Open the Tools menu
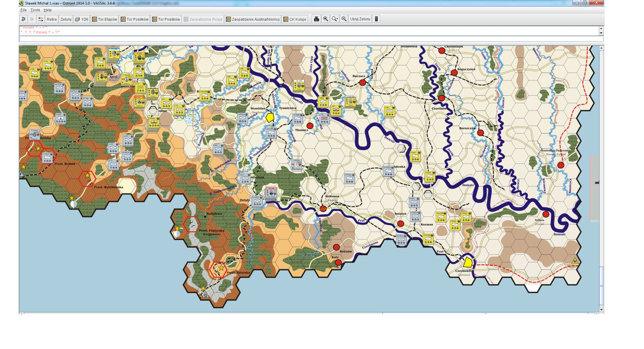Screen dimensions: 644x349 (x=35, y=10)
